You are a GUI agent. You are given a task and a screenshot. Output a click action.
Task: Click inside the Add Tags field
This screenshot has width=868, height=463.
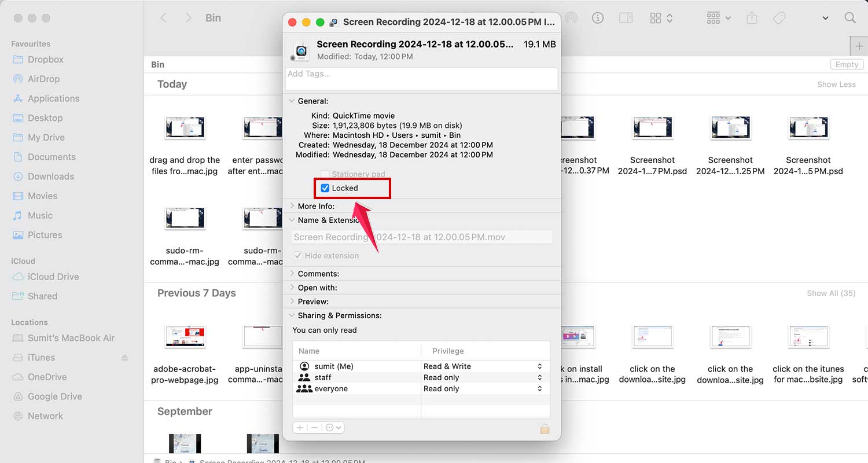tap(421, 78)
